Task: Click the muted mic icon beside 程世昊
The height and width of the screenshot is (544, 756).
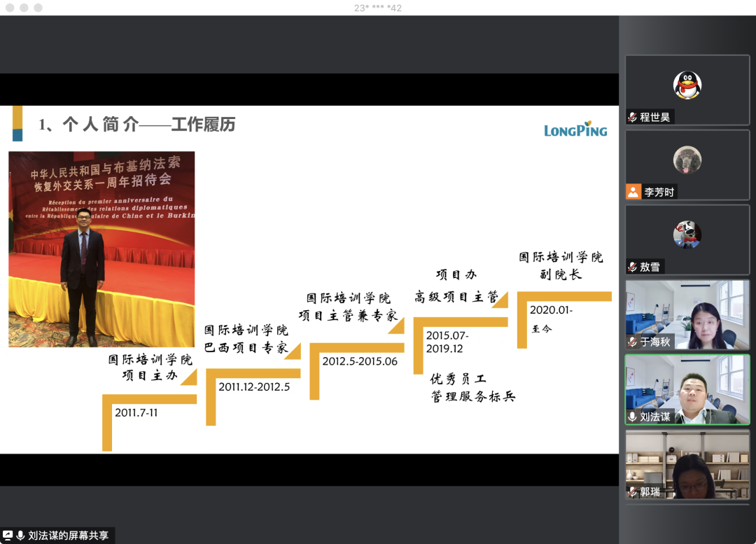Action: 632,117
